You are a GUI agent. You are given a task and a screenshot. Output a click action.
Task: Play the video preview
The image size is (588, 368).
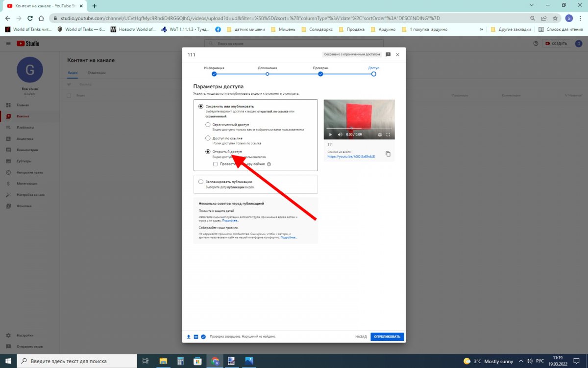coord(330,134)
